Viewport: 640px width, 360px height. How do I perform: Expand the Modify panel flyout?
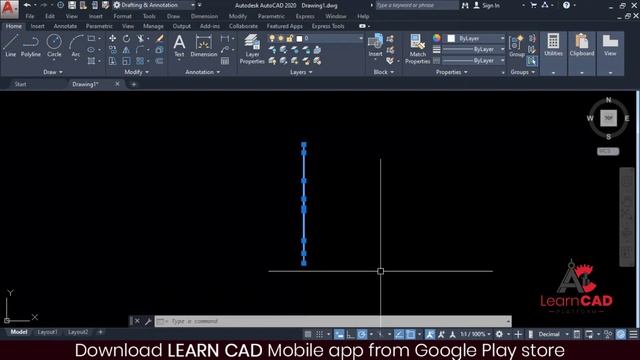tap(137, 72)
